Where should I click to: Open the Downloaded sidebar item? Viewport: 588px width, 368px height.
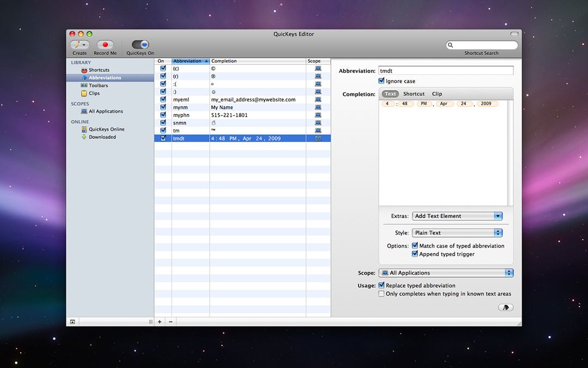click(102, 137)
